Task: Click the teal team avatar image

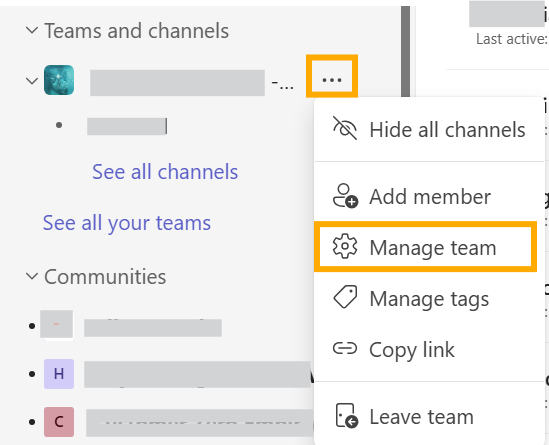Action: (x=59, y=80)
